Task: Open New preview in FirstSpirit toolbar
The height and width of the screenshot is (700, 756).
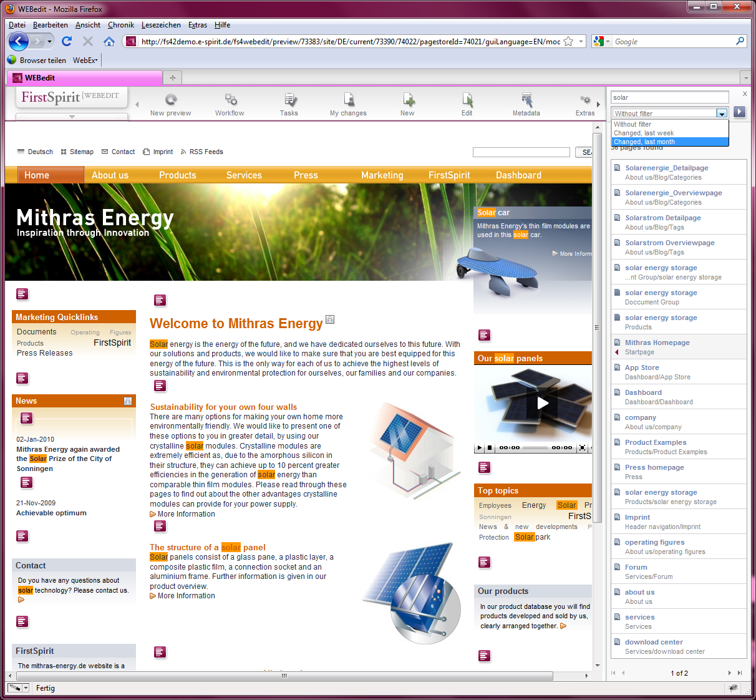Action: [x=170, y=104]
